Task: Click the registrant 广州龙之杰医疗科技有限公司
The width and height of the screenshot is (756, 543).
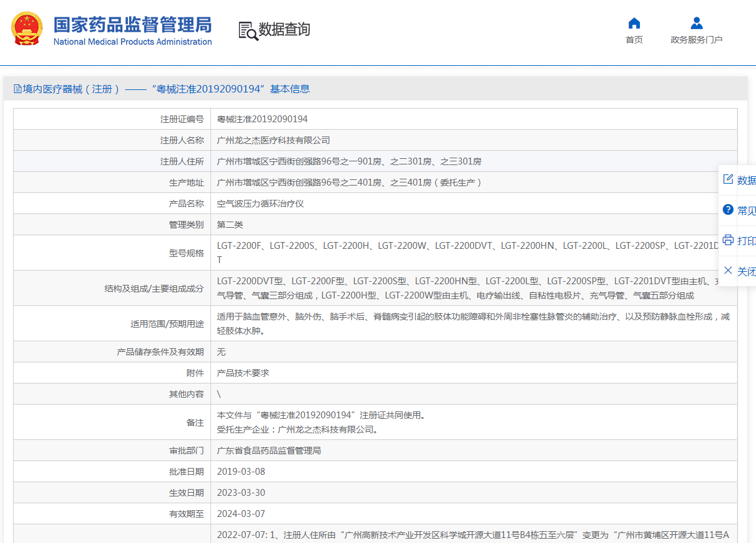Action: pos(273,140)
